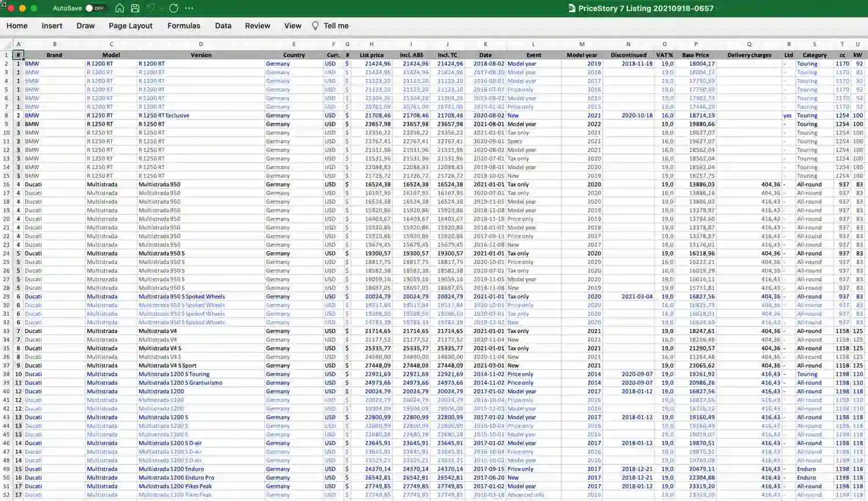Click the Brand header cell
The height and width of the screenshot is (501, 868).
coord(54,55)
